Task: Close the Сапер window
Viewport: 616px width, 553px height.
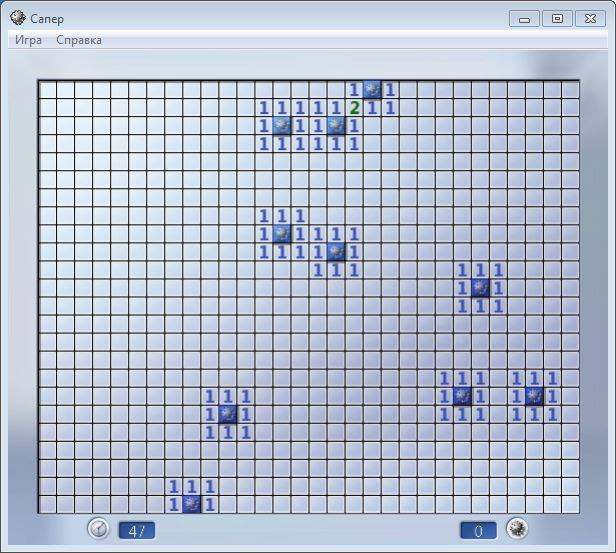Action: point(590,18)
